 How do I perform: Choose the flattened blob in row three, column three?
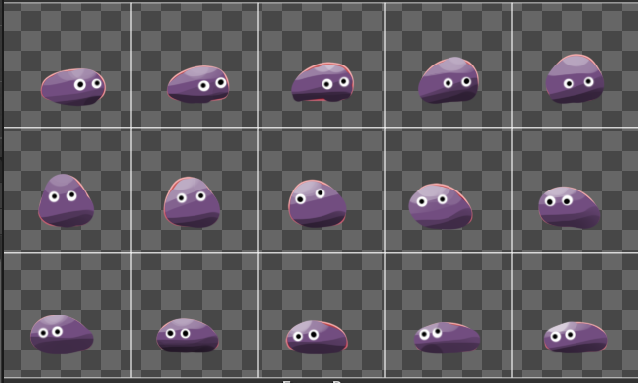click(317, 337)
